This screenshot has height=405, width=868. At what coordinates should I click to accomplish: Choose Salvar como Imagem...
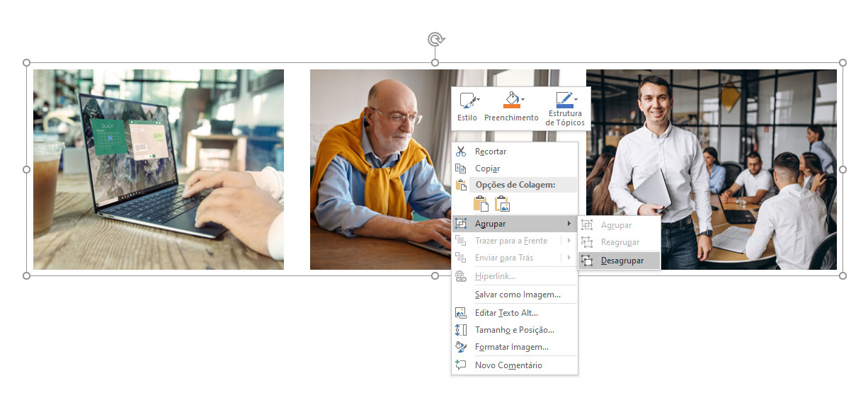515,295
